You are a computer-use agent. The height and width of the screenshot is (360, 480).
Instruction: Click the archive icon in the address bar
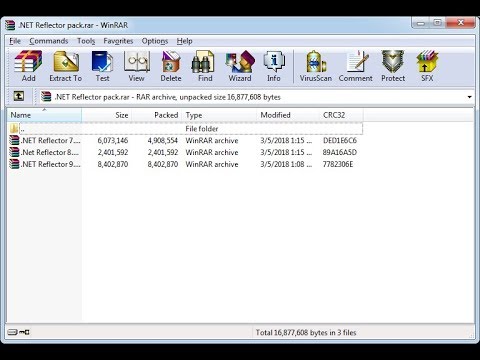point(46,97)
